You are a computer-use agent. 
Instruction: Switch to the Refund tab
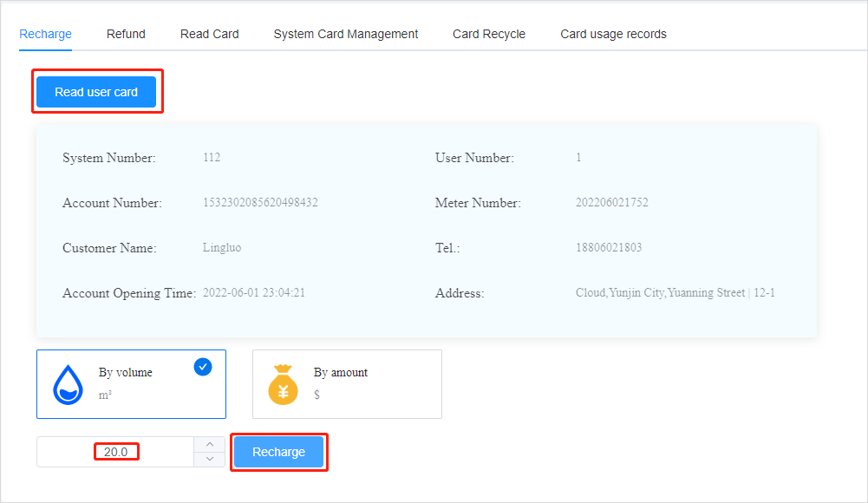[126, 34]
